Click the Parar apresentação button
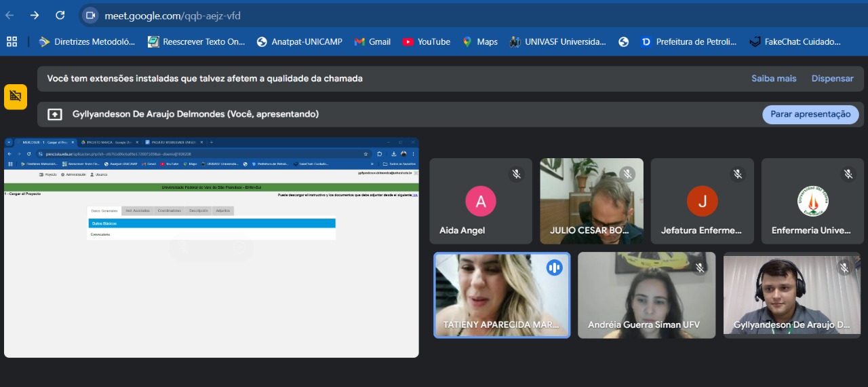The height and width of the screenshot is (387, 868). pyautogui.click(x=810, y=114)
